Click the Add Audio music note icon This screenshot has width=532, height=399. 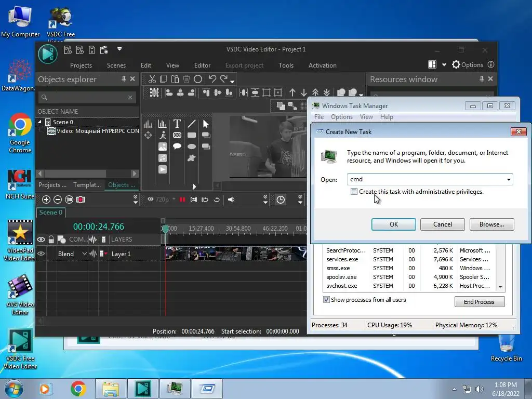point(163,158)
